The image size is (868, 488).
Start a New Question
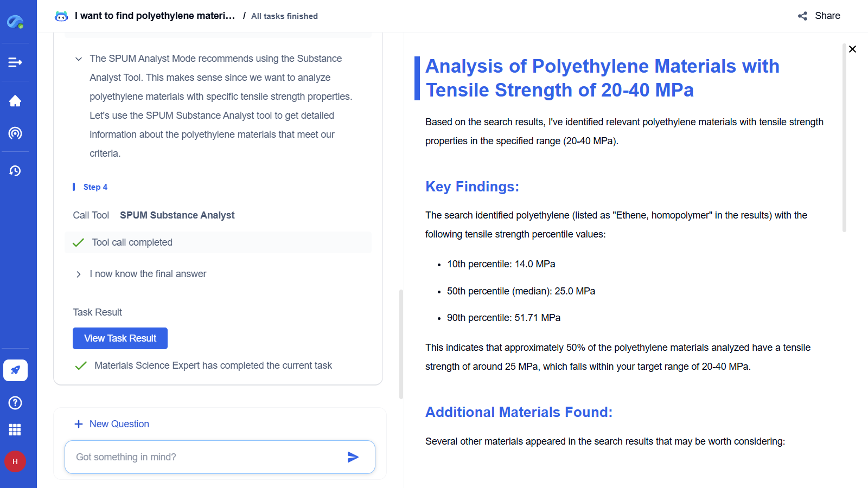[x=112, y=424]
